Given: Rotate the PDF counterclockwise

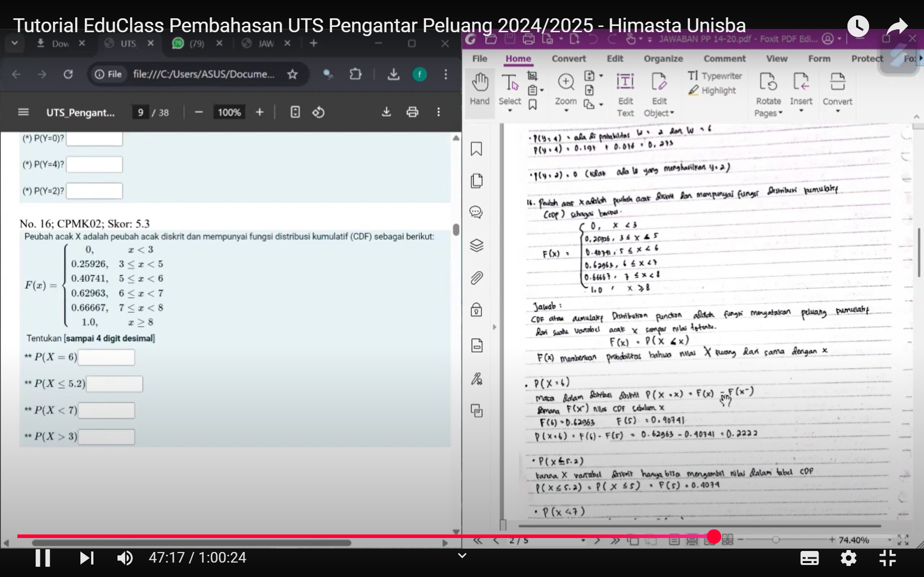Looking at the screenshot, I should 318,113.
